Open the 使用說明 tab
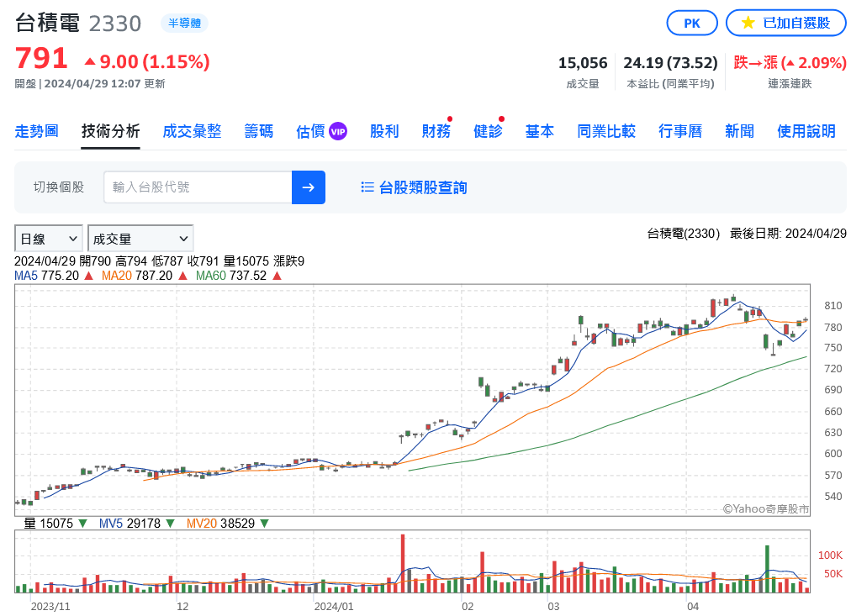Viewport: 851px width, 616px height. [x=806, y=131]
